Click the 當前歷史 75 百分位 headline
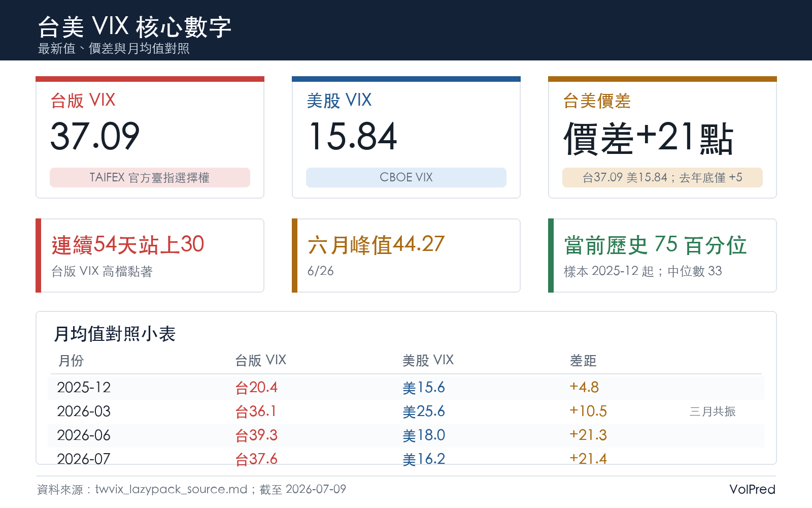This screenshot has width=812, height=508. 655,245
